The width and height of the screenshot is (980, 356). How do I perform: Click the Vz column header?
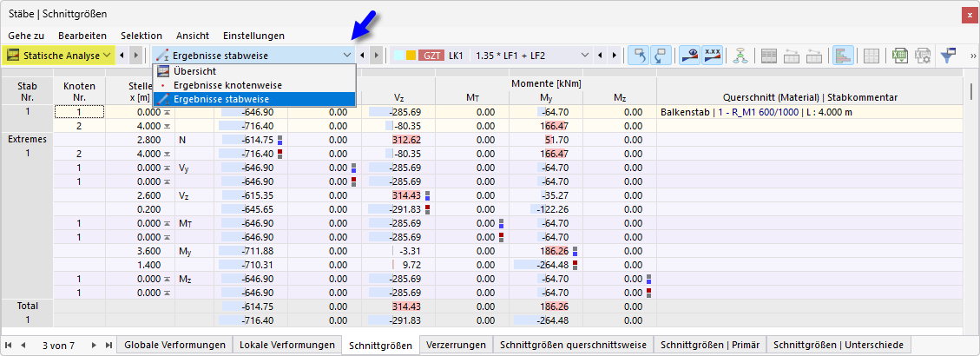[x=398, y=97]
